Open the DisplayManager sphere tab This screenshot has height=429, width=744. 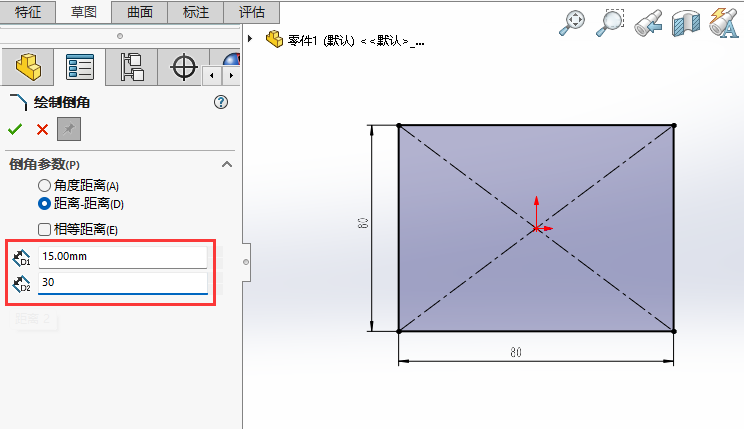click(232, 59)
